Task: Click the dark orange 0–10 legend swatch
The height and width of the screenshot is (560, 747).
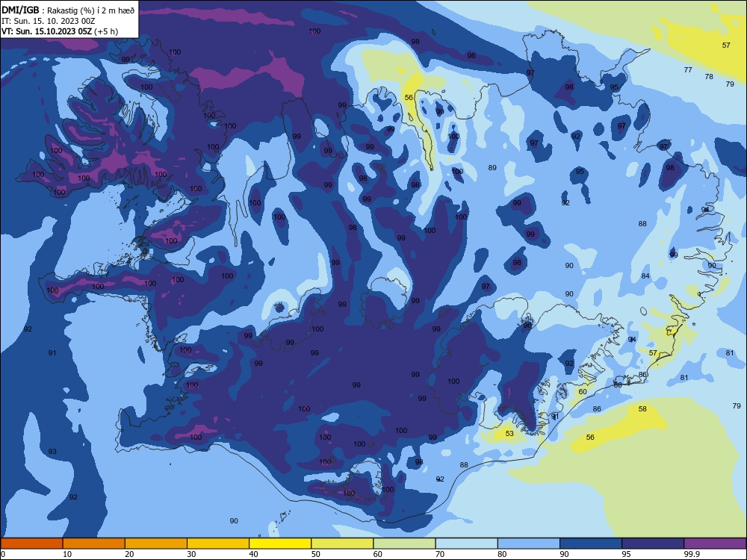Action: tap(31, 544)
